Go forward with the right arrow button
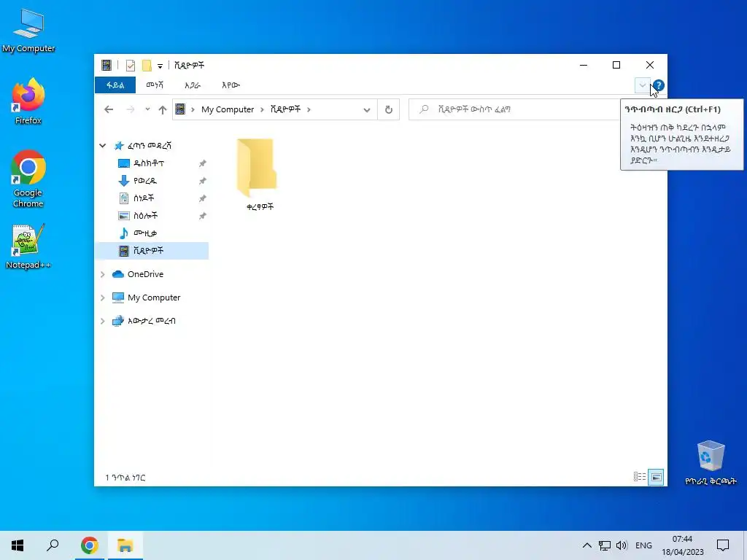The height and width of the screenshot is (560, 747). (130, 109)
